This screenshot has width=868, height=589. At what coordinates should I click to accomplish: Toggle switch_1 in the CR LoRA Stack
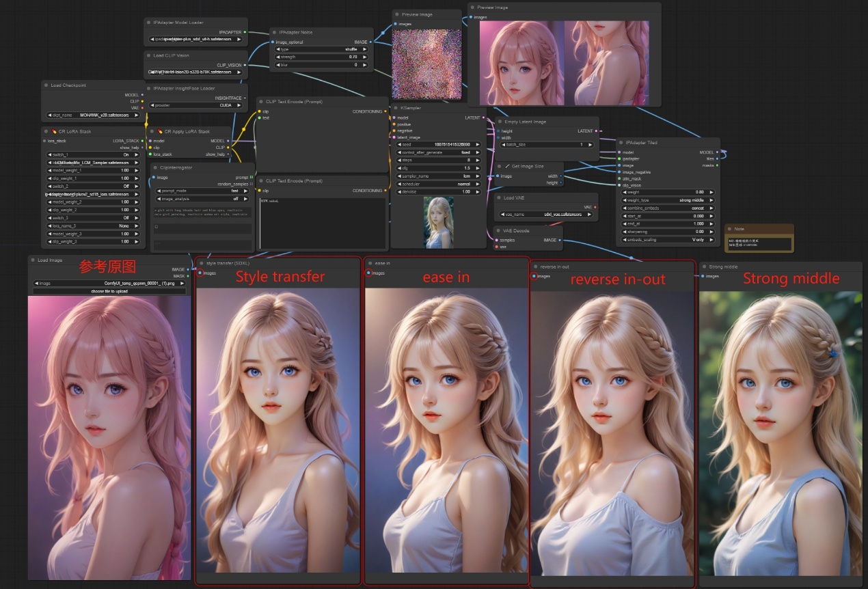[94, 154]
